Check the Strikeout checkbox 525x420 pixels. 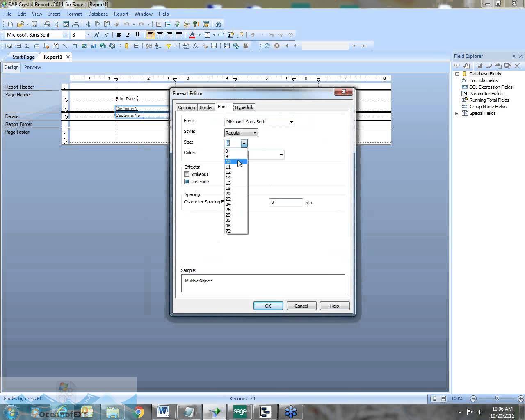(x=187, y=174)
